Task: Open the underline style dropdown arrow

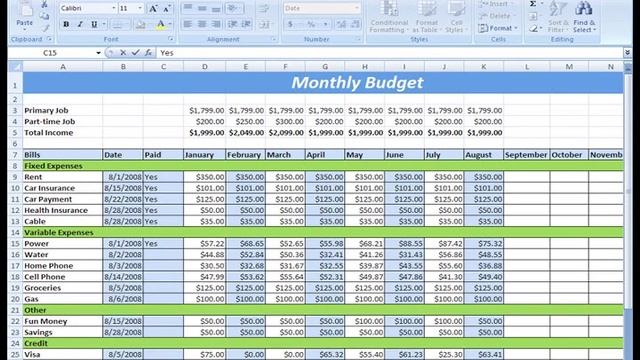Action: click(x=104, y=24)
